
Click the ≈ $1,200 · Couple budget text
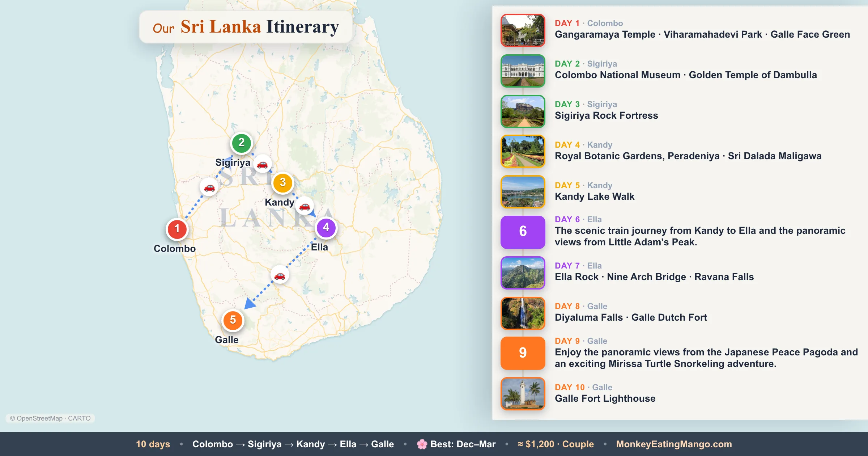[x=556, y=444]
